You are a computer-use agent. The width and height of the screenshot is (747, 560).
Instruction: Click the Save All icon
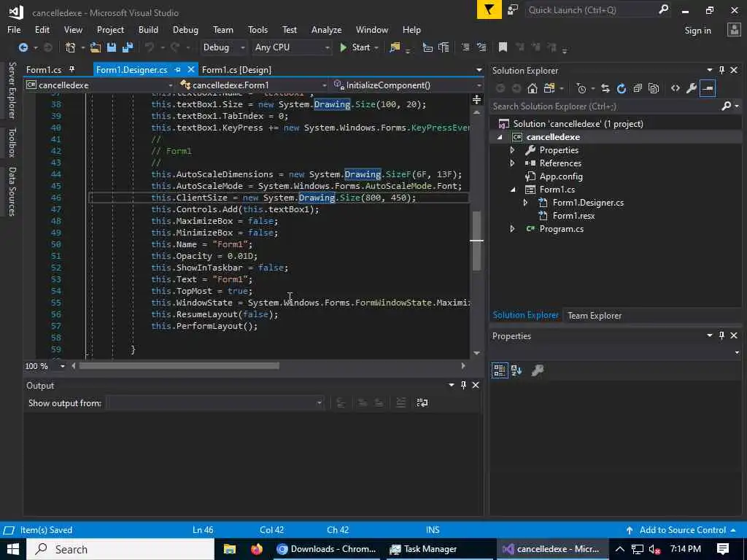pos(128,47)
